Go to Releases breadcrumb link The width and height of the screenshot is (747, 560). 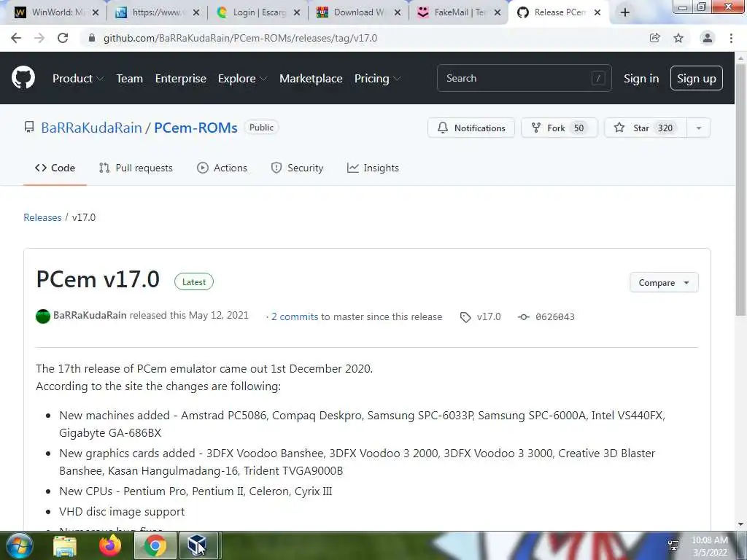point(42,217)
